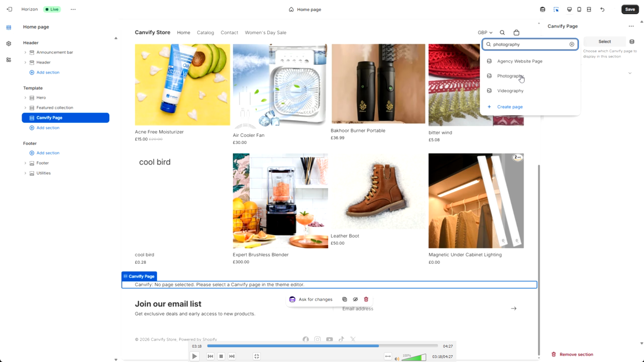Click the full-screen preview icon

click(x=589, y=9)
